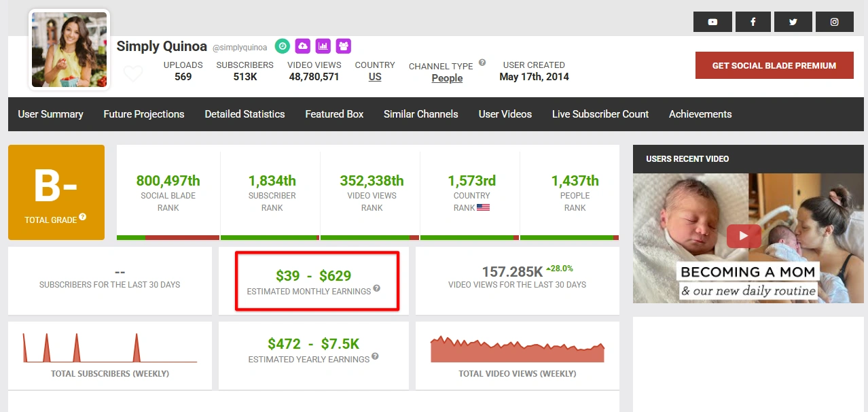This screenshot has width=868, height=412.
Task: Click the 569 uploads count
Action: [183, 77]
